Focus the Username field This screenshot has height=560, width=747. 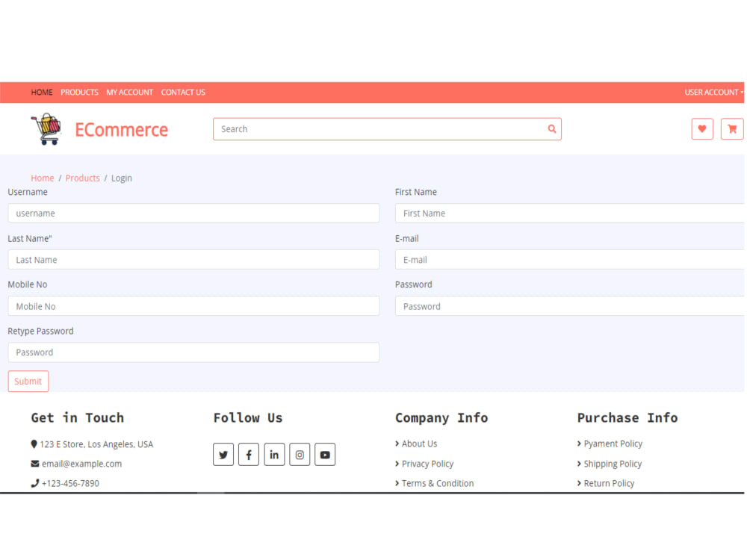pos(193,214)
